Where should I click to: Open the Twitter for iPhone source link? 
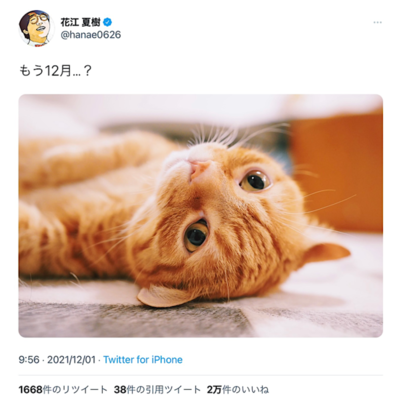point(143,360)
